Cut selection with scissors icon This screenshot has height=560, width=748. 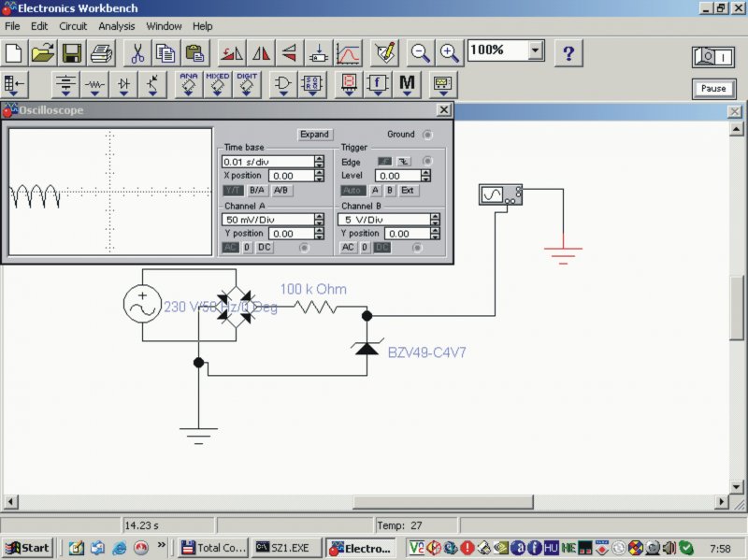(137, 52)
